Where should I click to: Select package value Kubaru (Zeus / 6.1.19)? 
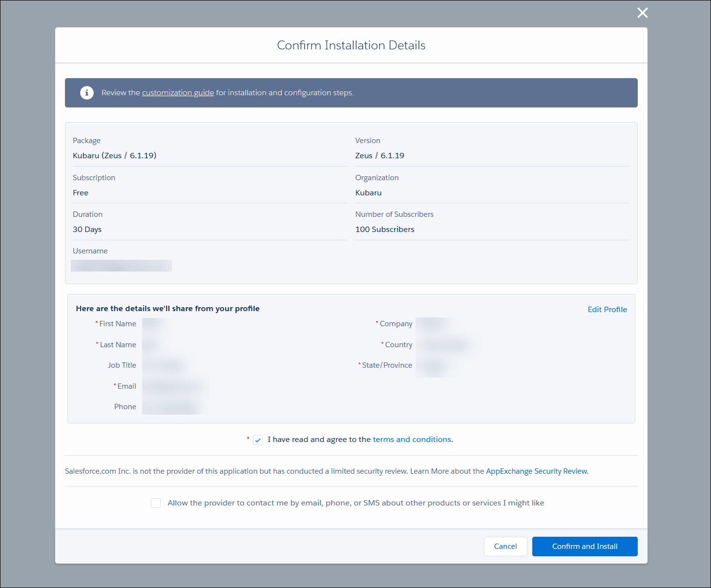(x=114, y=156)
